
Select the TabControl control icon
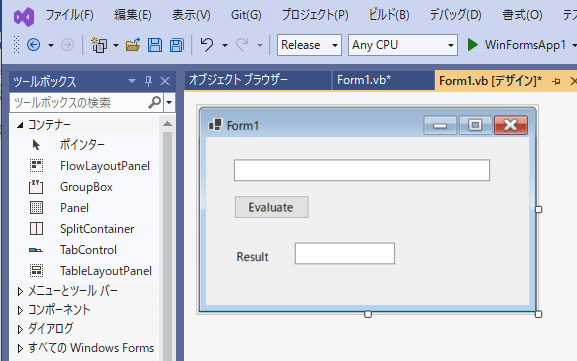point(36,250)
